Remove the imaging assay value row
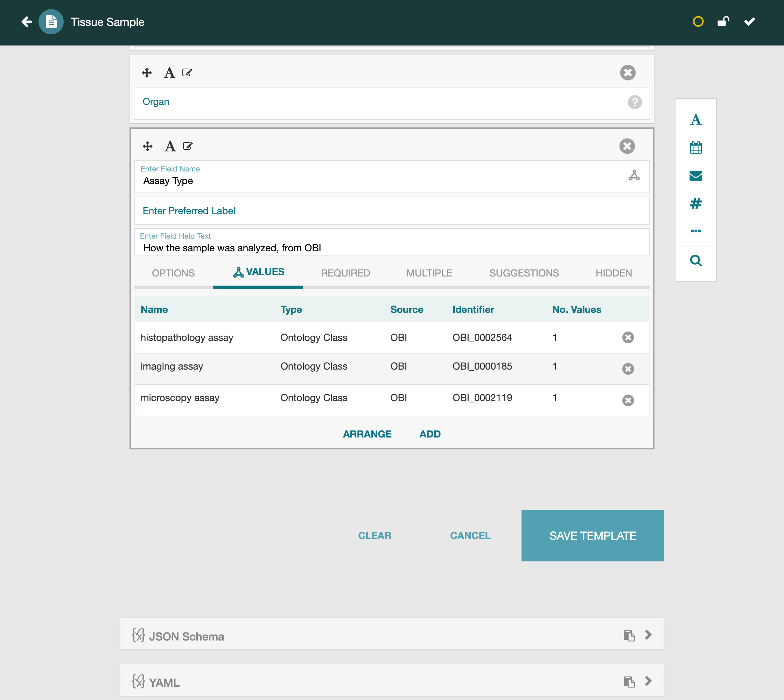784x700 pixels. point(628,369)
